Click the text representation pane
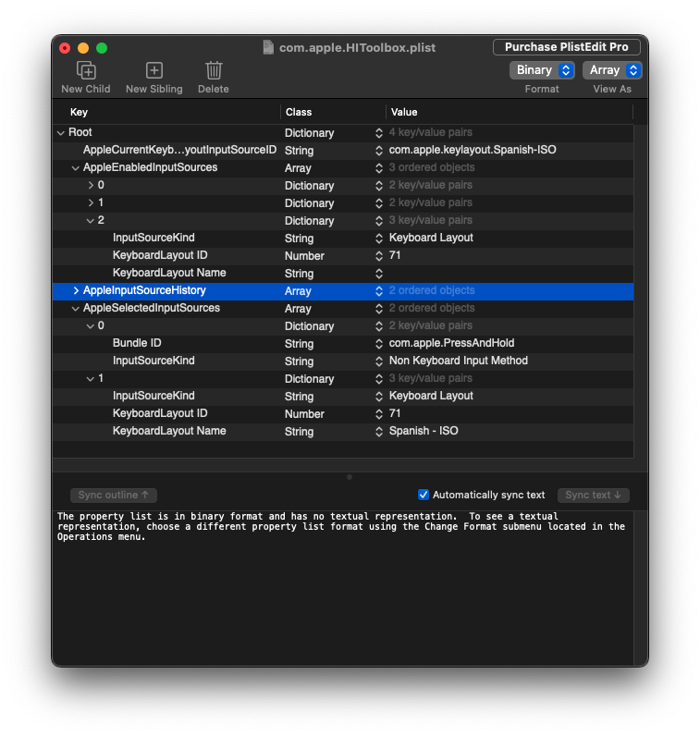This screenshot has height=735, width=700. click(342, 592)
